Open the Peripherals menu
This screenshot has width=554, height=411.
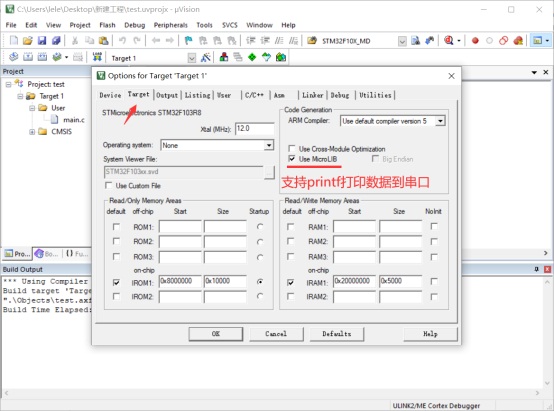coord(171,25)
